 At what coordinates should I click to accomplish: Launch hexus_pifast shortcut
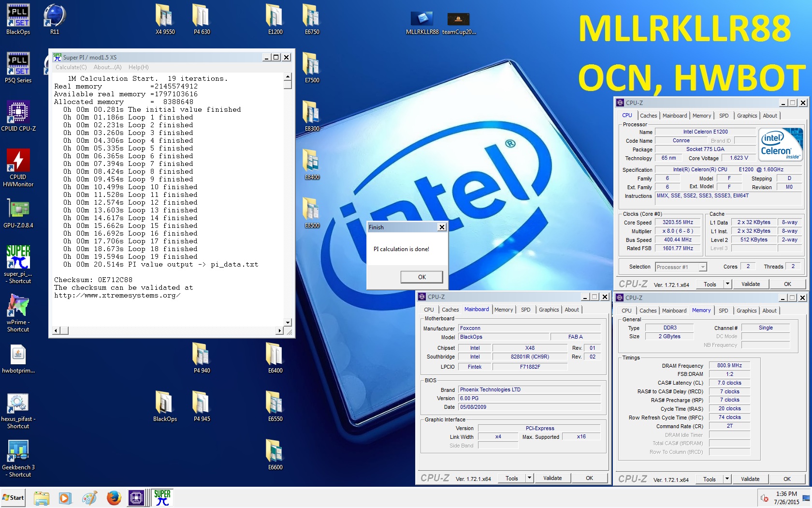point(18,410)
